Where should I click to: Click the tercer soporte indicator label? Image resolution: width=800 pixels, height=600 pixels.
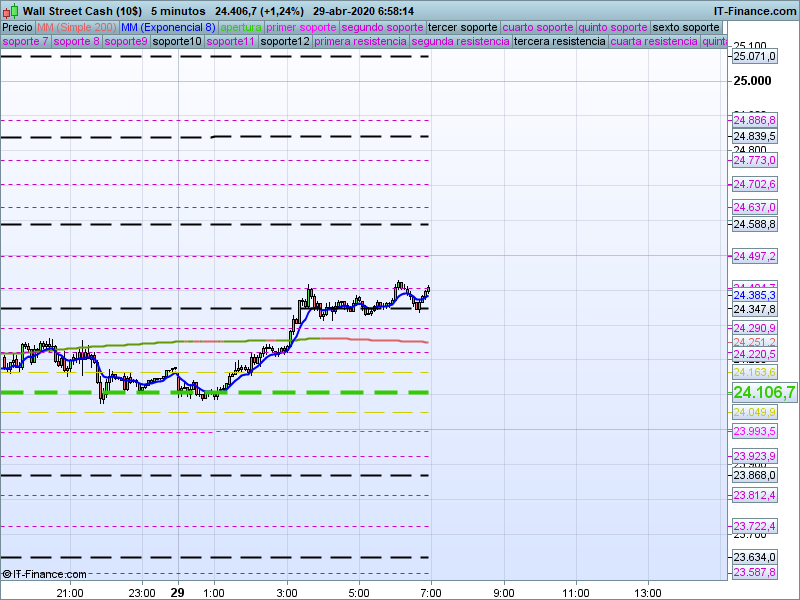click(462, 28)
